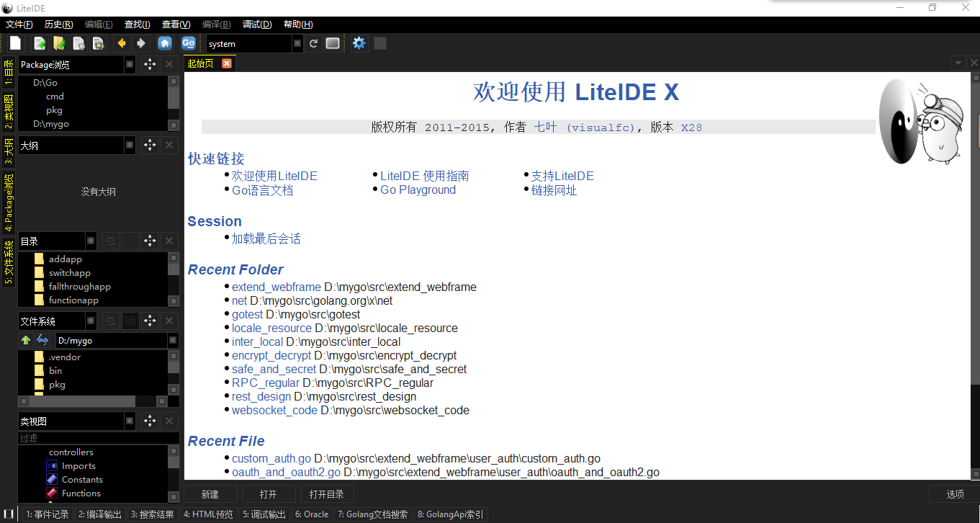Open the Go Playground link
Image resolution: width=980 pixels, height=523 pixels.
coord(418,190)
